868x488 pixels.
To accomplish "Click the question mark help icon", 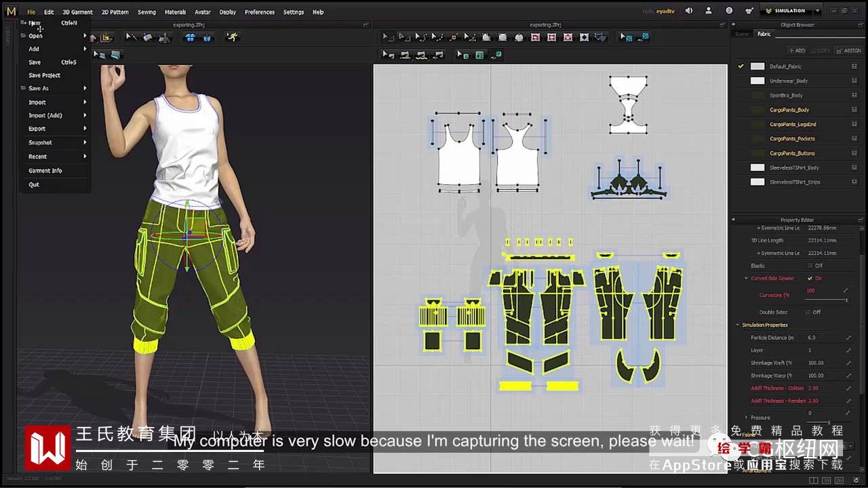I will point(729,11).
